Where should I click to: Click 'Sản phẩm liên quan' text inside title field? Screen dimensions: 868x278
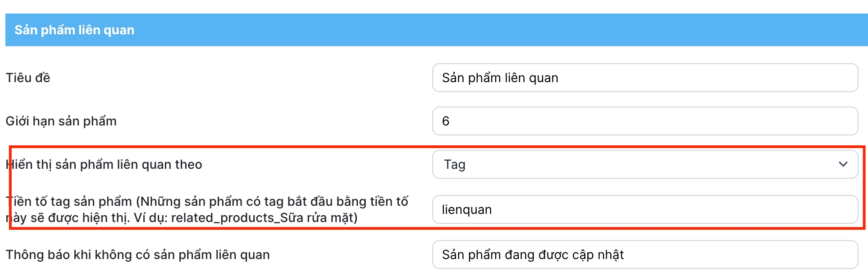tap(500, 78)
